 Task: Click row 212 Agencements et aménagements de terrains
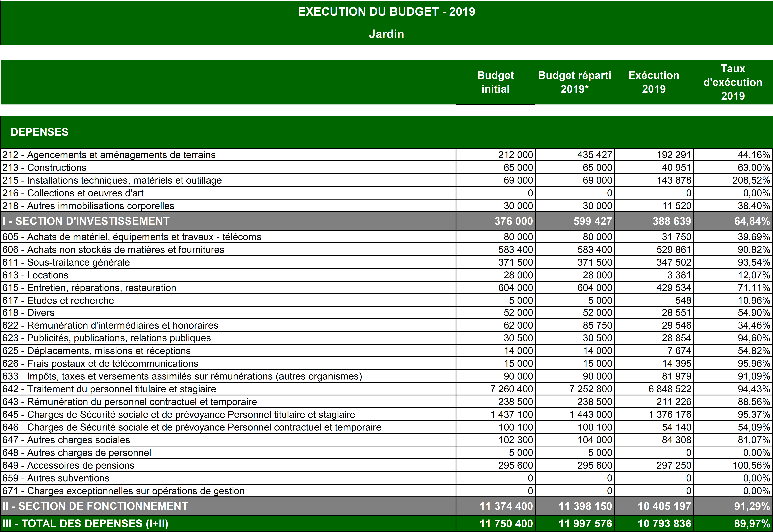click(x=109, y=155)
